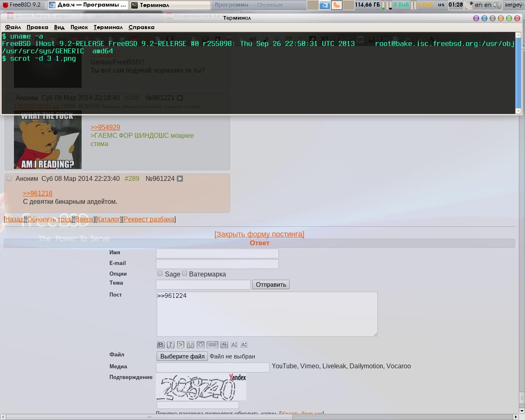Follow the Вверх link
The image size is (525, 420).
[x=84, y=219]
